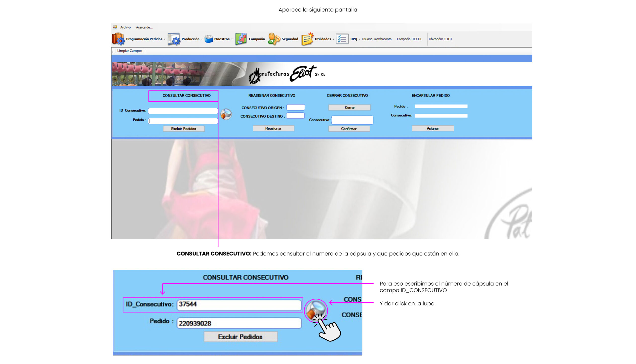
Task: Open the Acerca de... menu
Action: click(144, 27)
